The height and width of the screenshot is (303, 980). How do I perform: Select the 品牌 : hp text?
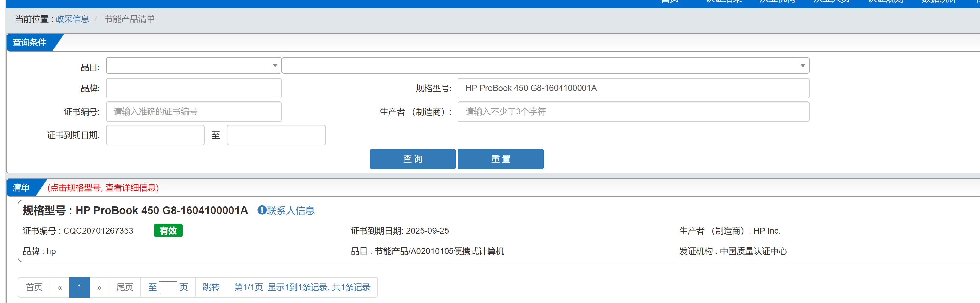(39, 251)
